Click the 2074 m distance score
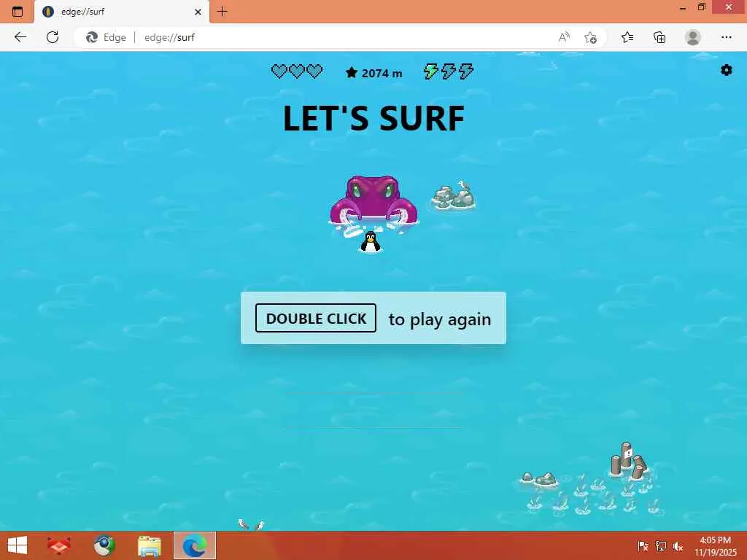Image resolution: width=747 pixels, height=560 pixels. (x=374, y=73)
